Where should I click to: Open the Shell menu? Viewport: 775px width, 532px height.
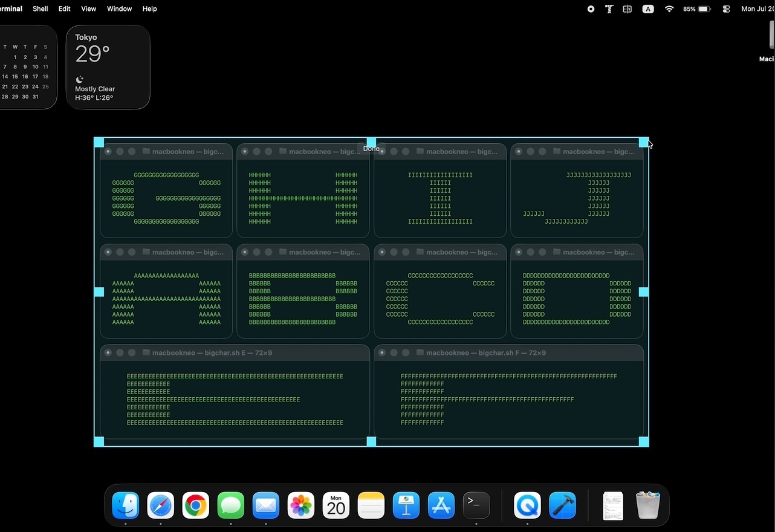pos(41,9)
